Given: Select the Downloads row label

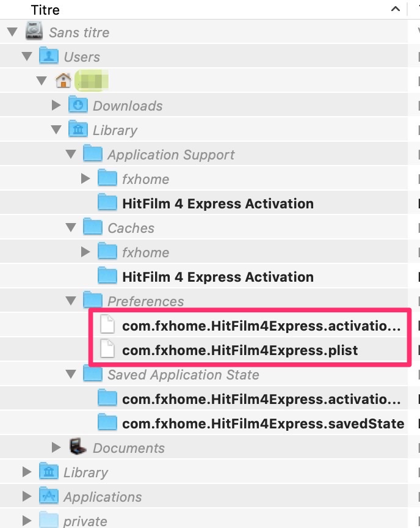Looking at the screenshot, I should point(128,106).
